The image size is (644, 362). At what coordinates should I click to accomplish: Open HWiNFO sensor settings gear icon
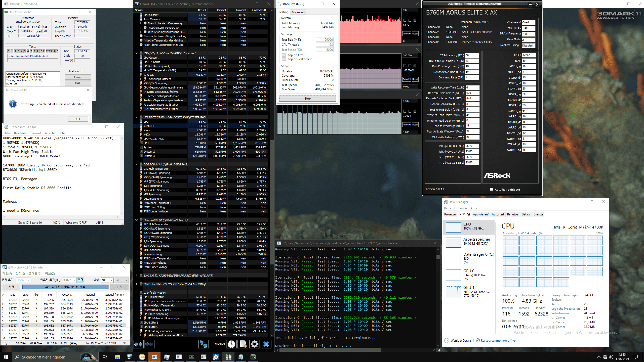[254, 344]
